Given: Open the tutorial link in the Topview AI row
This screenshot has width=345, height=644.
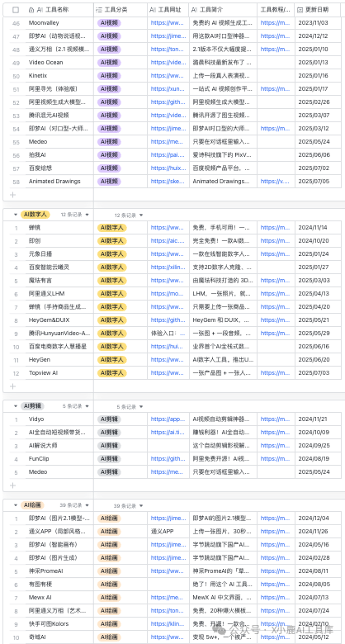Looking at the screenshot, I should point(275,373).
